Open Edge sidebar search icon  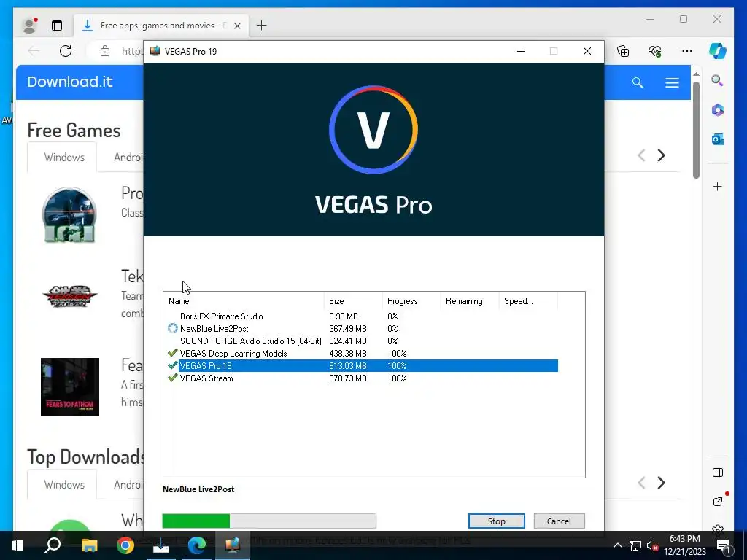(718, 80)
